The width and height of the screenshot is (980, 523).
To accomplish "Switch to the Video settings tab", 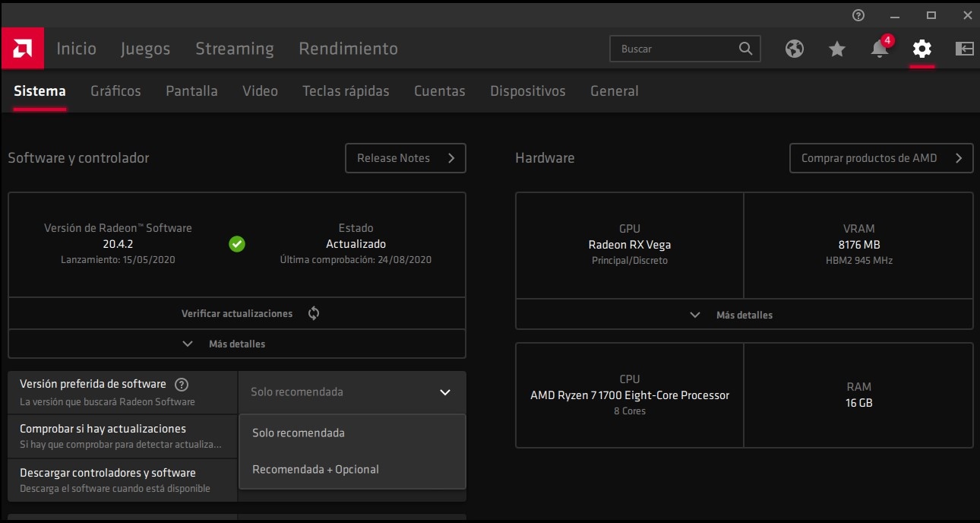I will (x=260, y=91).
